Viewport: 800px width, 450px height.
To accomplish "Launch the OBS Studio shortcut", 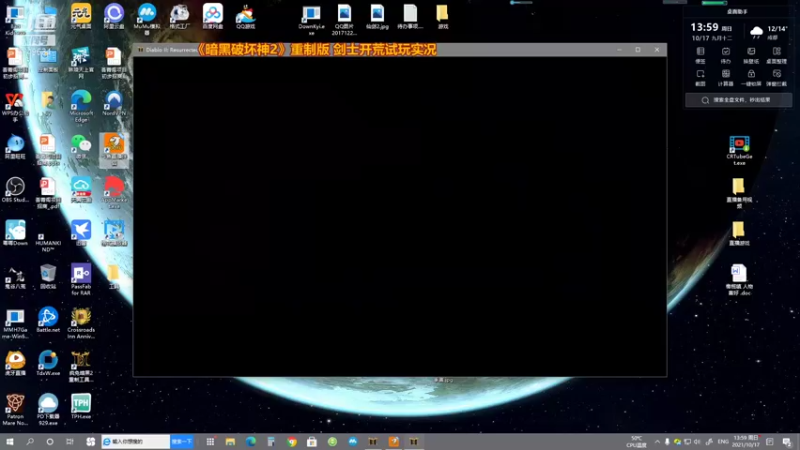I will pyautogui.click(x=15, y=190).
